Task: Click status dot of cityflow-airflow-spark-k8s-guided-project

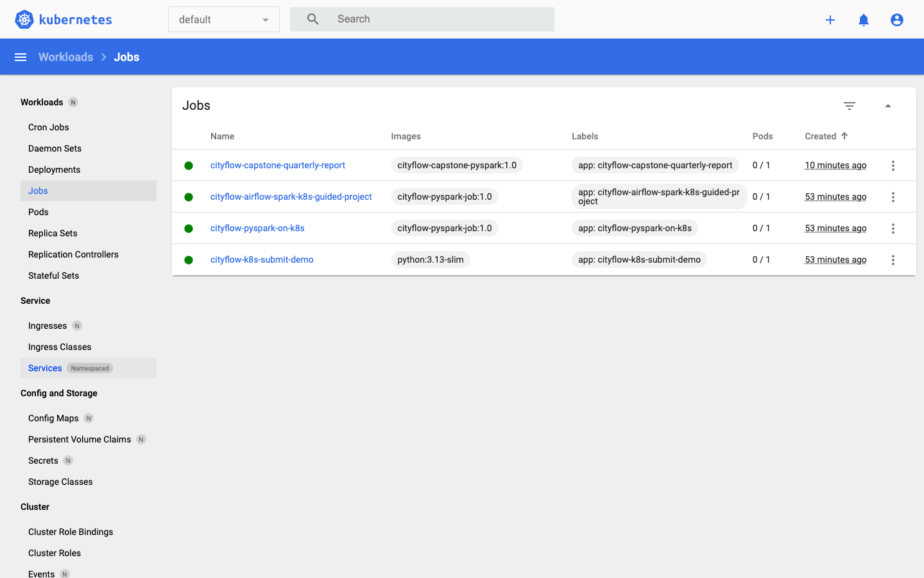Action: tap(189, 197)
